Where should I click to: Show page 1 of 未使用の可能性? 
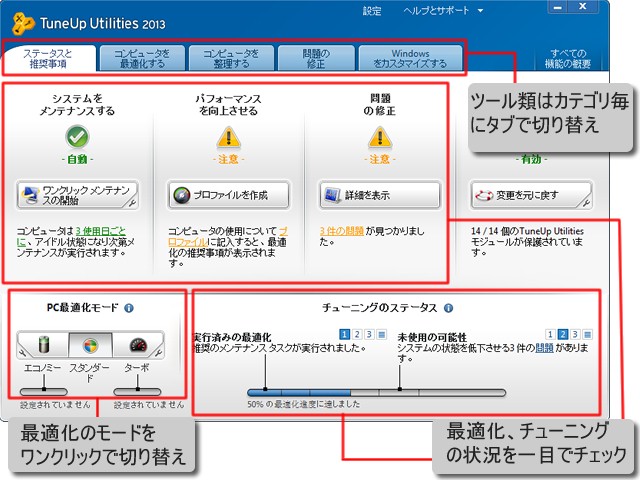click(550, 335)
